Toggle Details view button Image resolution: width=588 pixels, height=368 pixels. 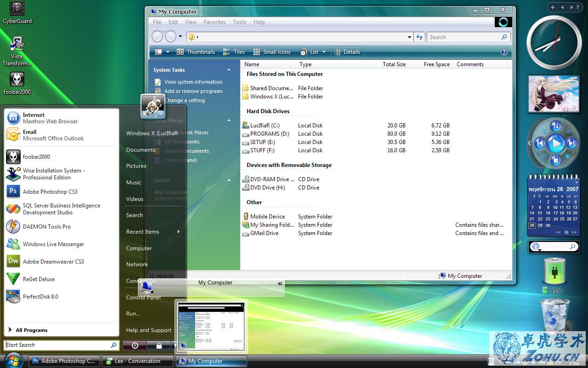(x=348, y=52)
